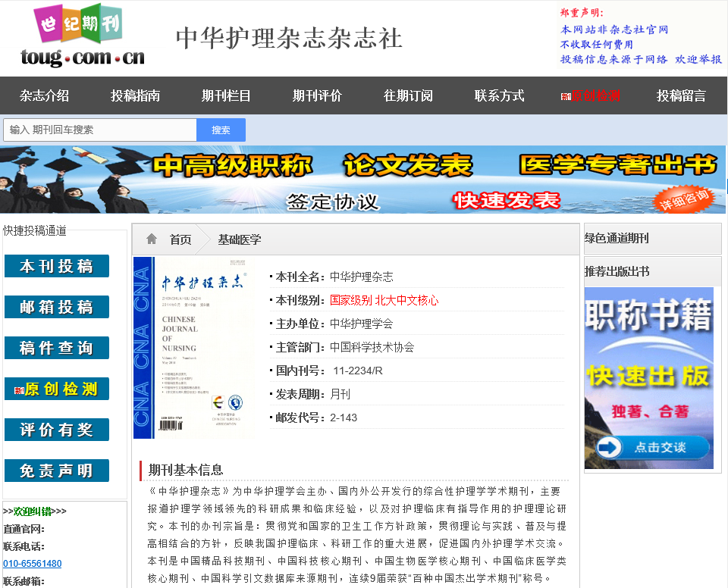Click the 世纪期刊 toug.com.cn logo
Image resolution: width=728 pixels, height=588 pixels.
tap(82, 36)
